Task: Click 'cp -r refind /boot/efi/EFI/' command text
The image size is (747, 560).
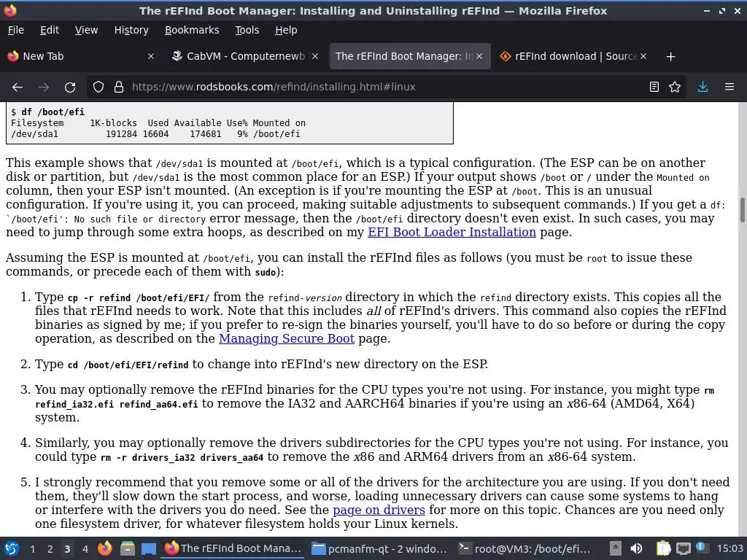Action: (139, 298)
